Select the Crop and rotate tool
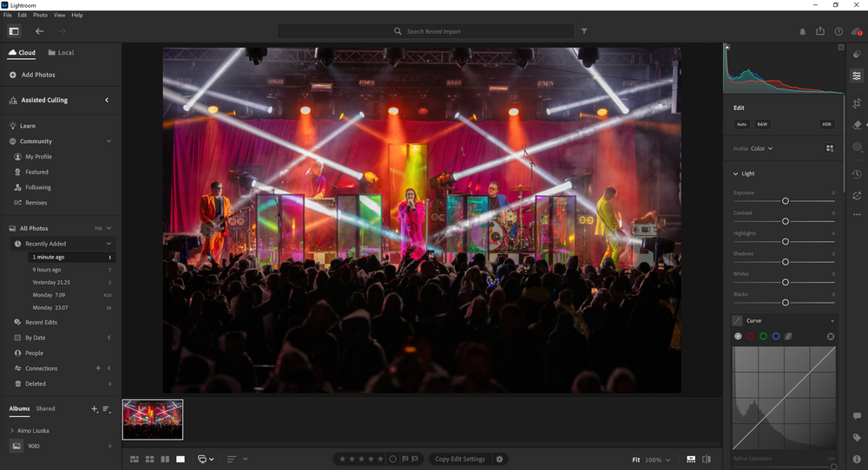Viewport: 868px width, 470px height. click(857, 103)
